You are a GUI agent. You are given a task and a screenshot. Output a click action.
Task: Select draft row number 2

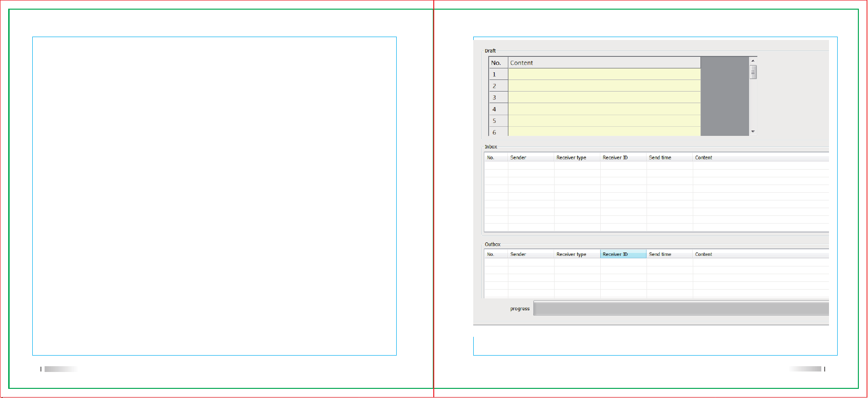pyautogui.click(x=498, y=86)
